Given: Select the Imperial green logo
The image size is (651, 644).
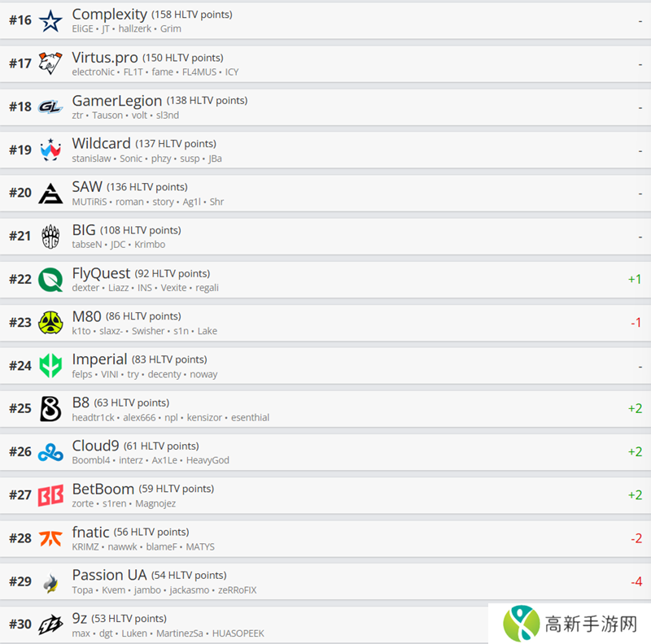Looking at the screenshot, I should point(50,366).
